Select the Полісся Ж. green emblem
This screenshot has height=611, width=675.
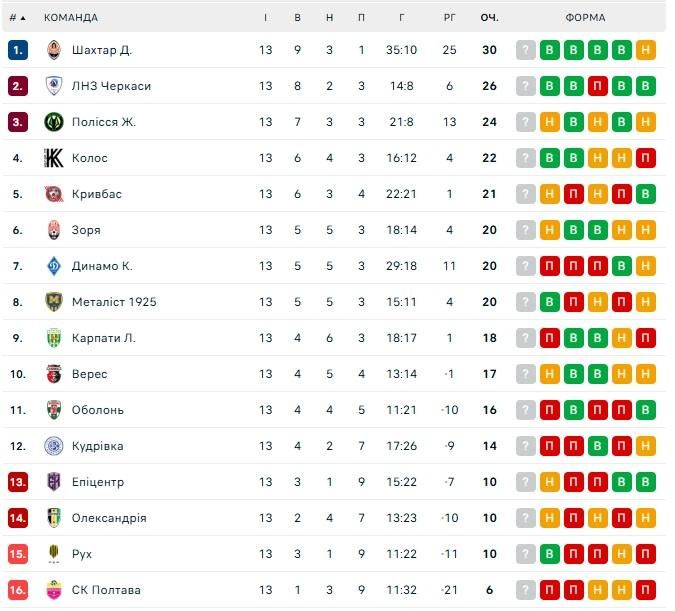54,122
